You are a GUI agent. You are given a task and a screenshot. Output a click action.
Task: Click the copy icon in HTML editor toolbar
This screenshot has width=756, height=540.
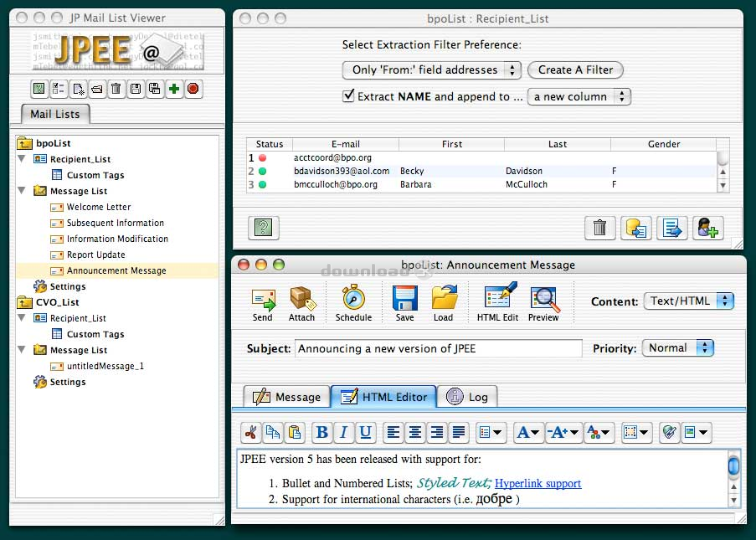(x=273, y=433)
